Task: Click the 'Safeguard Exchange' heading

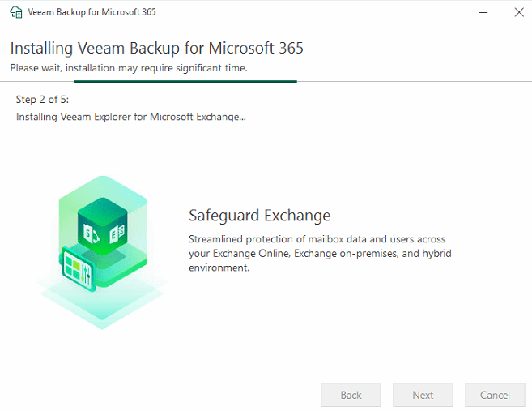Action: tap(260, 216)
